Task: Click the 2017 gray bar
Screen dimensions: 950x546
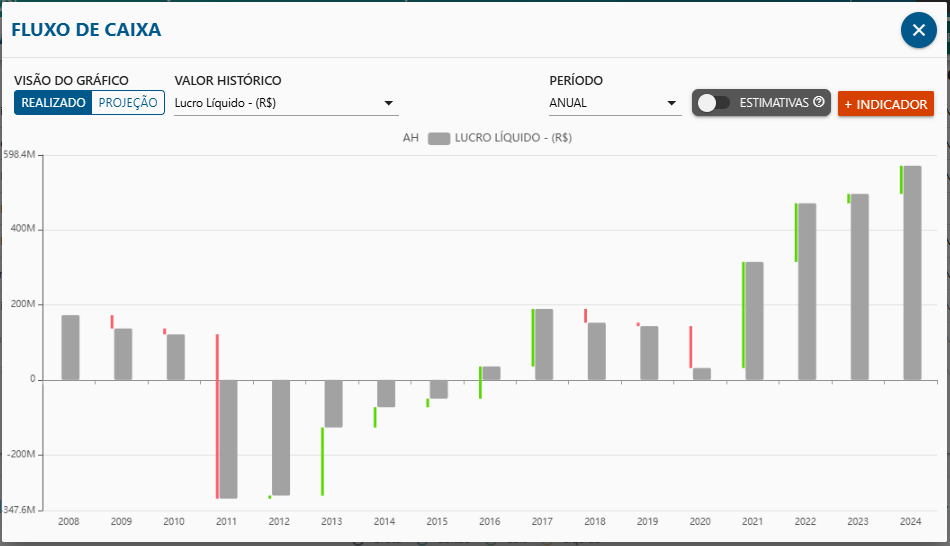Action: click(544, 344)
